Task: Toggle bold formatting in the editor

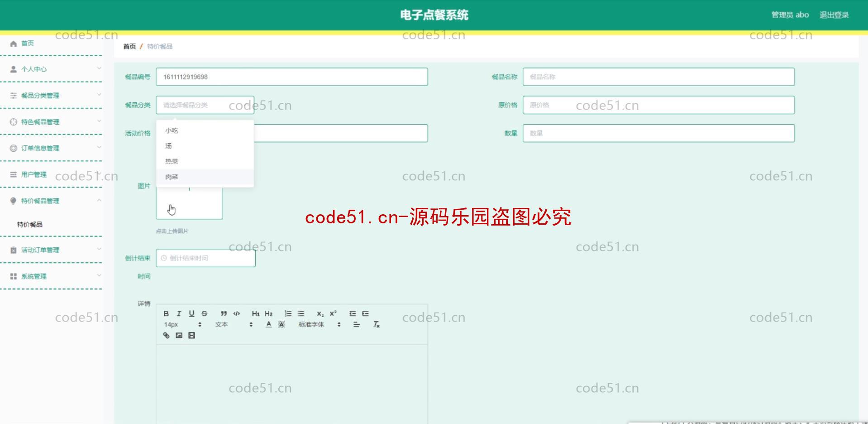Action: [x=166, y=313]
